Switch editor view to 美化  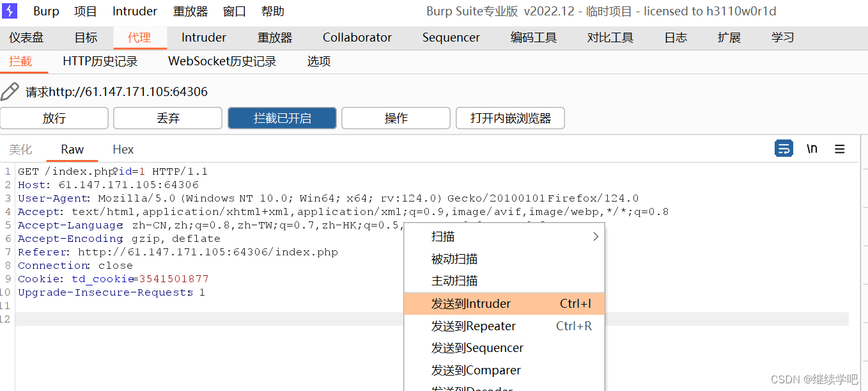(x=20, y=149)
